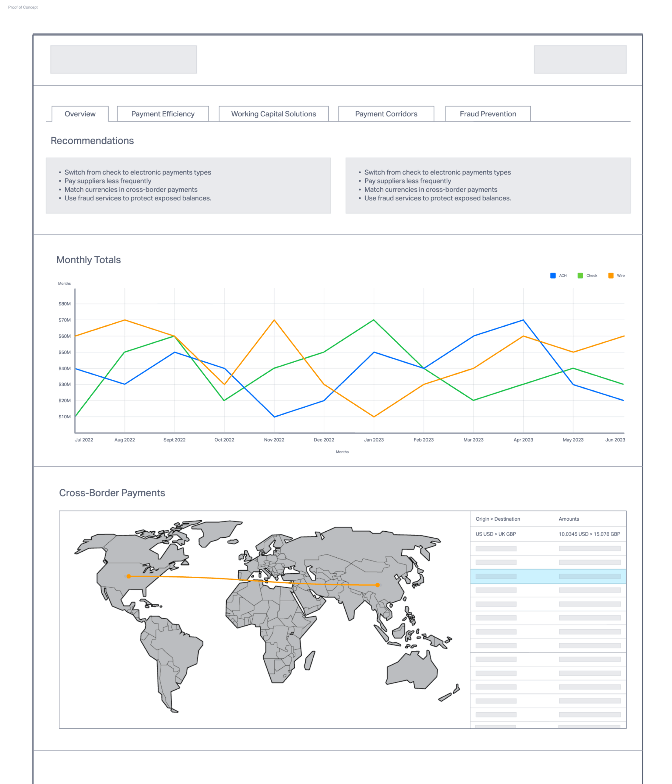Viewport: 672px width, 784px height.
Task: Toggle the ACH blue legend swatch
Action: tap(553, 275)
